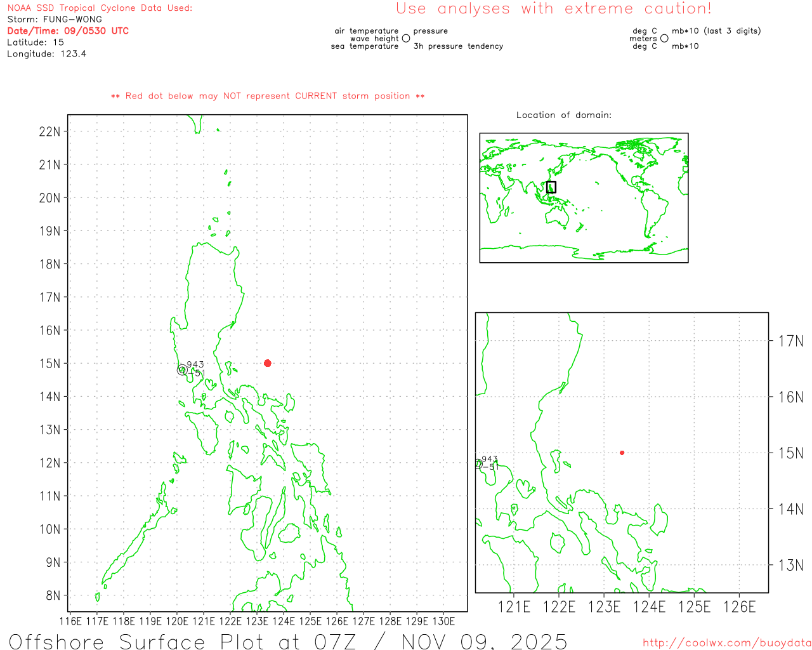Click the circle symbol in the units legend
This screenshot has width=812, height=650.
pos(664,38)
